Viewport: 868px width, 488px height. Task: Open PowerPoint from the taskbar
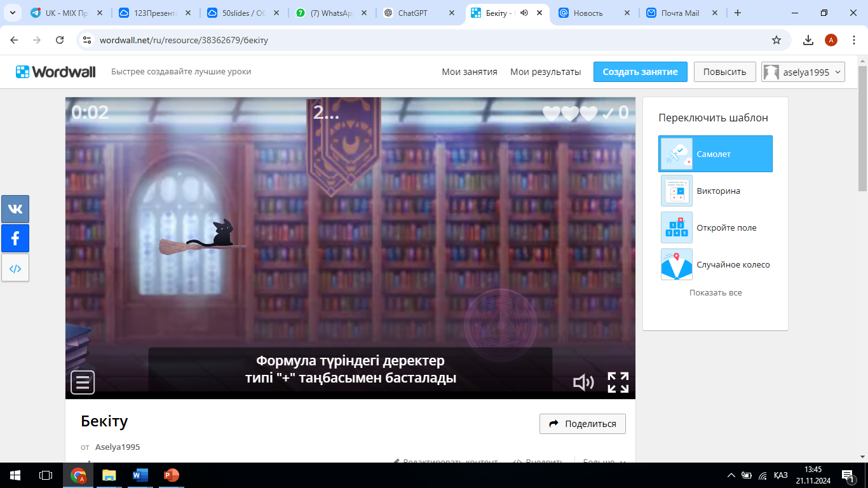[171, 475]
